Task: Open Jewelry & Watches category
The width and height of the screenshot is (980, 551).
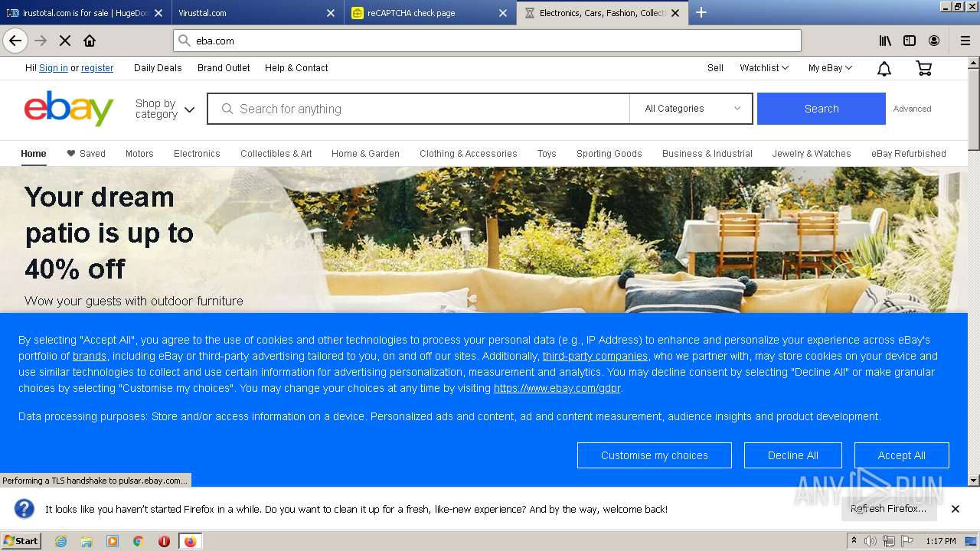Action: (x=812, y=154)
